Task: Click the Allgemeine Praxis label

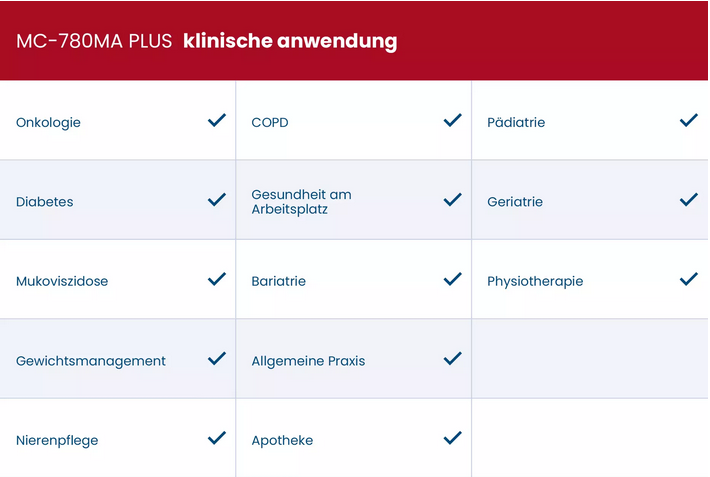Action: point(308,361)
